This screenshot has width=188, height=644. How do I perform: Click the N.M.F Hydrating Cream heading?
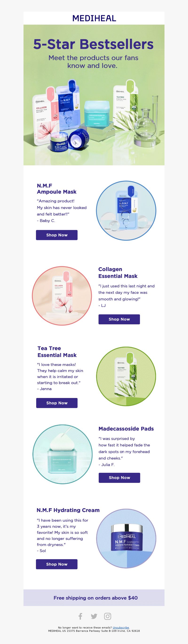coord(68,510)
